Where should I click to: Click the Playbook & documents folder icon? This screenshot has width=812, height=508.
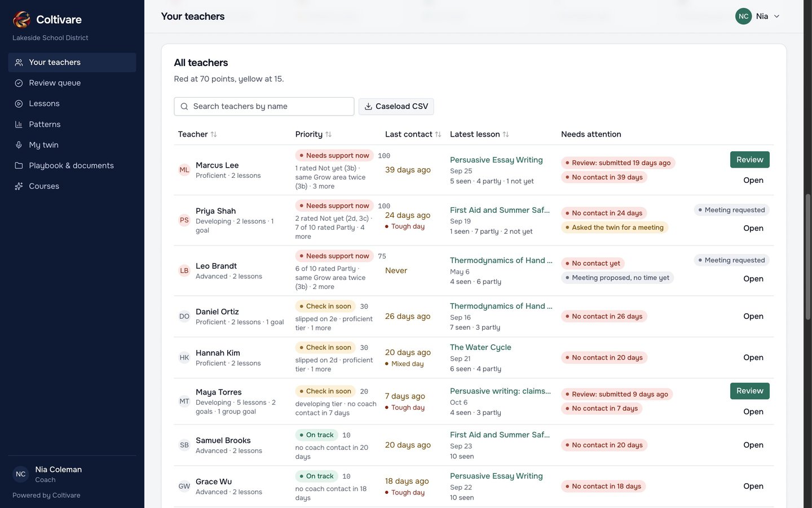pos(19,165)
